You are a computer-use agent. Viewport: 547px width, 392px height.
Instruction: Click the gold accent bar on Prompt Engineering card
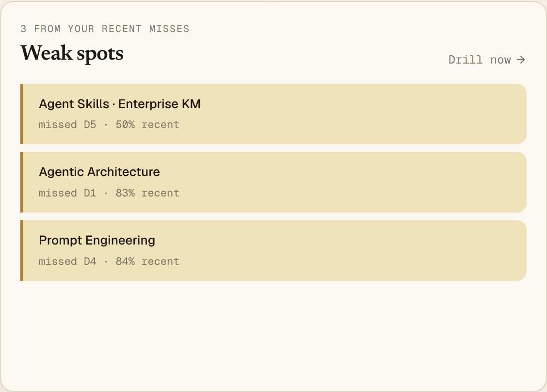click(22, 250)
